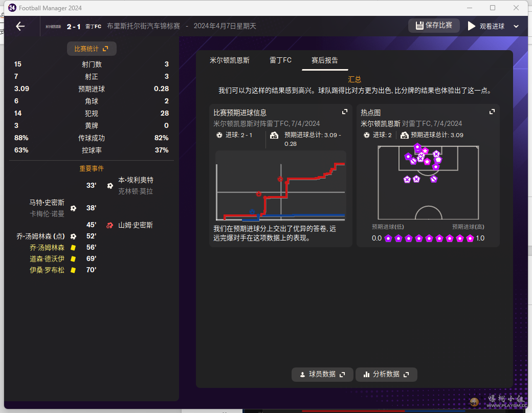The image size is (532, 413).
Task: Click the xG icon in 比赛预期进球信息 card
Action: [x=274, y=136]
